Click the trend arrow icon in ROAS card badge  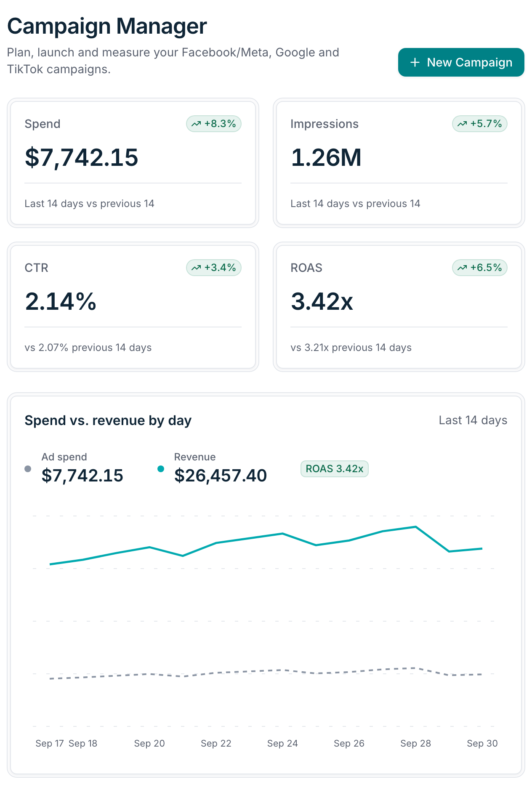[462, 268]
